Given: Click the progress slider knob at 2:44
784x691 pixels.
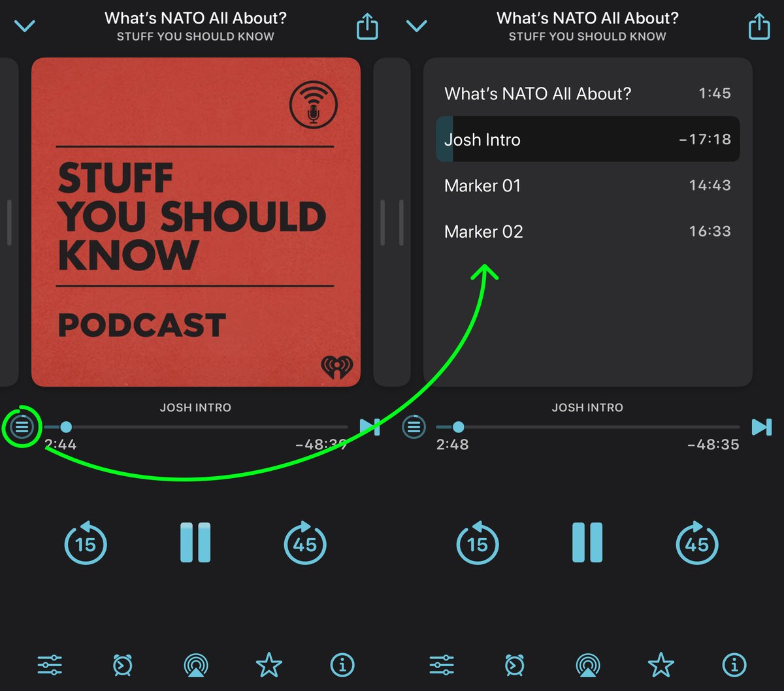Looking at the screenshot, I should point(66,427).
